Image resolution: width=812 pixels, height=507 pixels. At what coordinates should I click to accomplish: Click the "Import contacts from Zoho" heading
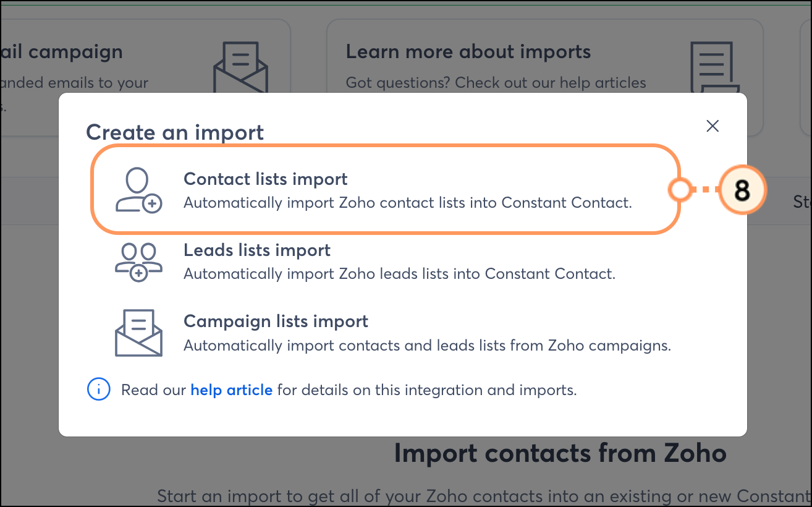tap(560, 453)
